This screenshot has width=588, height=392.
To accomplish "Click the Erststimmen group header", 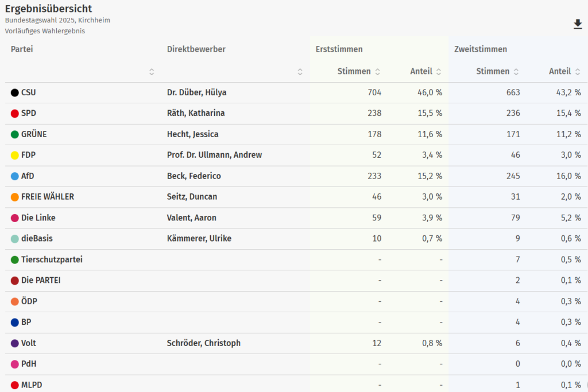I will 339,49.
